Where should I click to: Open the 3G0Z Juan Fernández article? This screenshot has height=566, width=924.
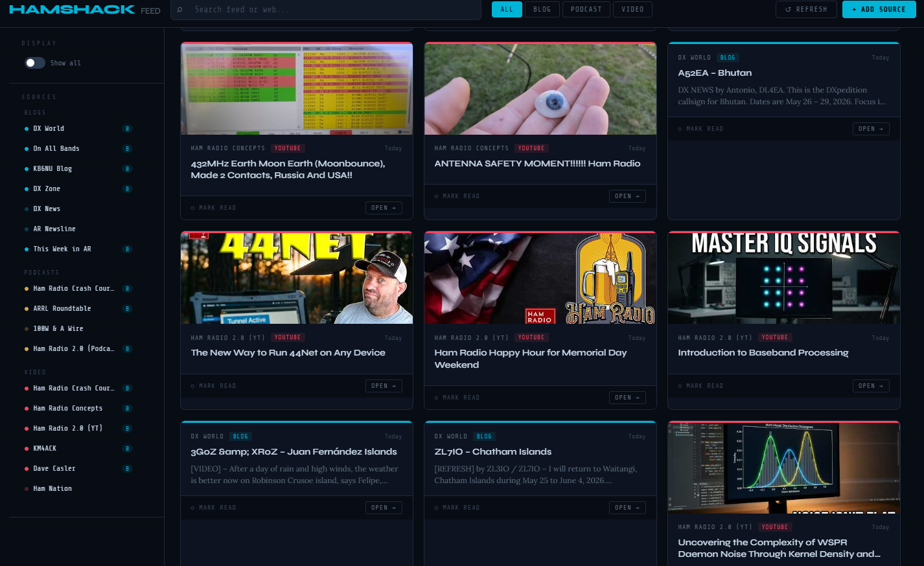384,508
